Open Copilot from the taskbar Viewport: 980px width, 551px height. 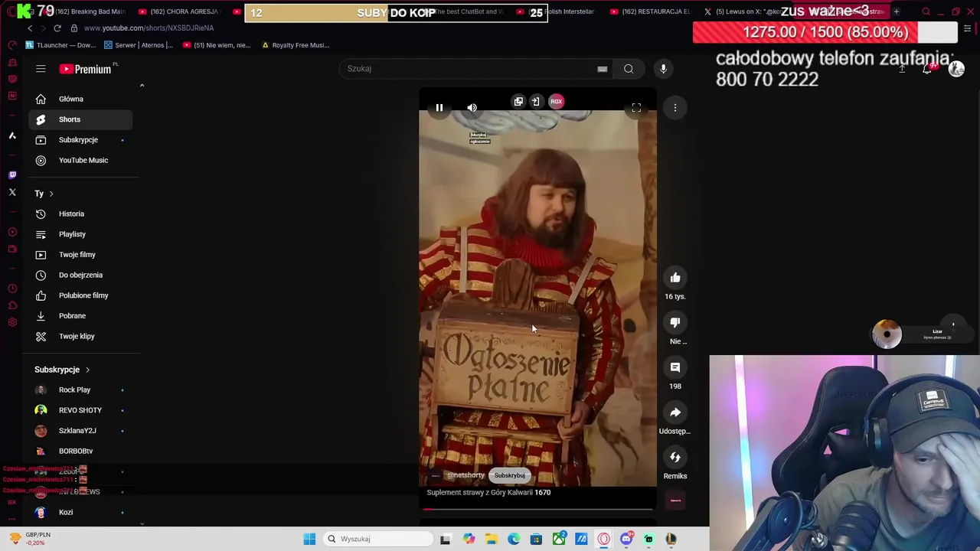coord(469,539)
